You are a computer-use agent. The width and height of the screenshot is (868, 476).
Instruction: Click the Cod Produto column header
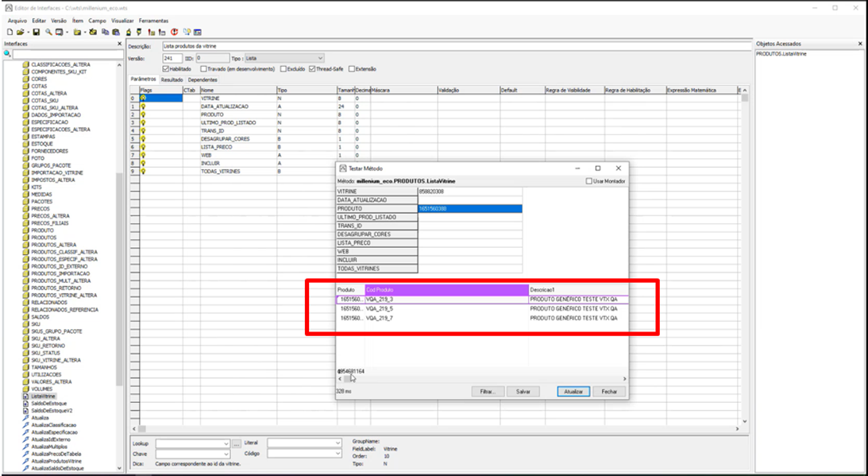(x=447, y=289)
